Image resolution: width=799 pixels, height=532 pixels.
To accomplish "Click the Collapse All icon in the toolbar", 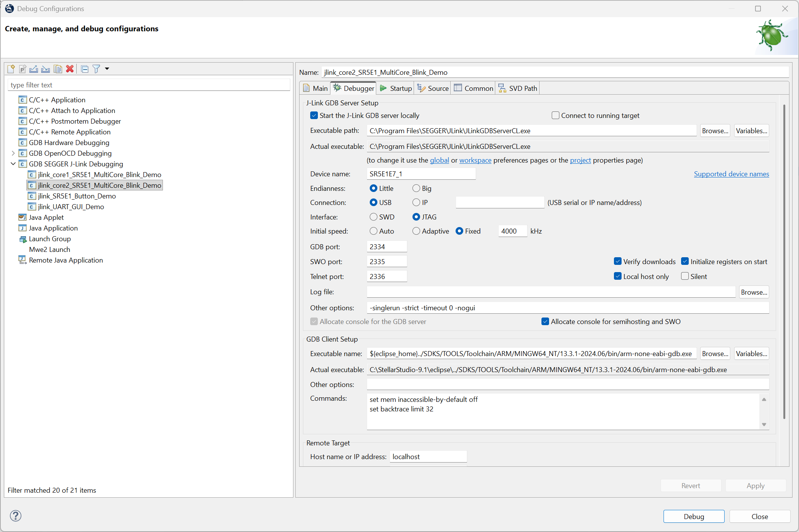I will click(85, 69).
